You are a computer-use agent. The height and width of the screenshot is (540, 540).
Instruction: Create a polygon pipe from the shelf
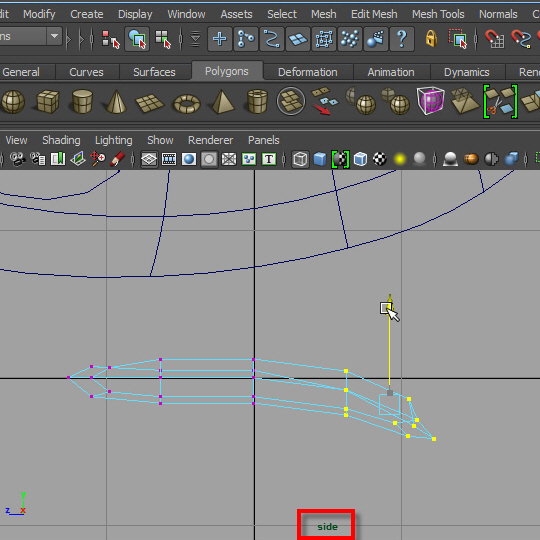pos(257,101)
